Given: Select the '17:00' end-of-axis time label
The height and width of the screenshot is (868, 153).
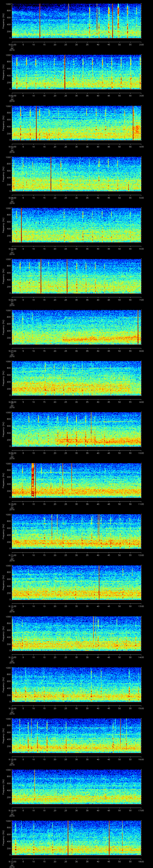Looking at the screenshot, I should click(141, 810).
